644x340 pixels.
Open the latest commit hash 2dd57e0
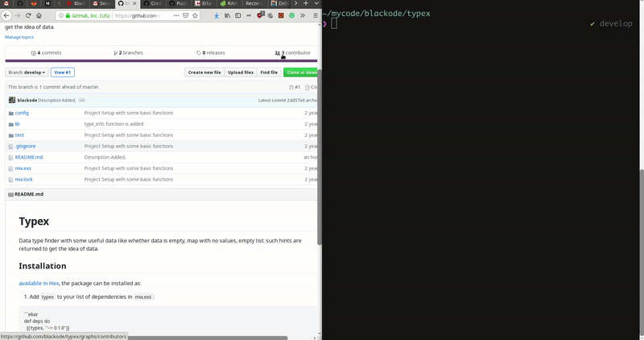295,101
